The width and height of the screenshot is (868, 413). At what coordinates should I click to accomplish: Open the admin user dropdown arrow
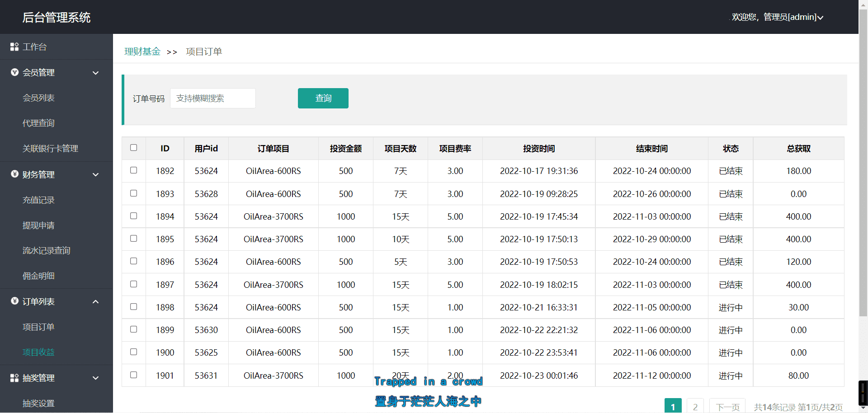pyautogui.click(x=820, y=18)
